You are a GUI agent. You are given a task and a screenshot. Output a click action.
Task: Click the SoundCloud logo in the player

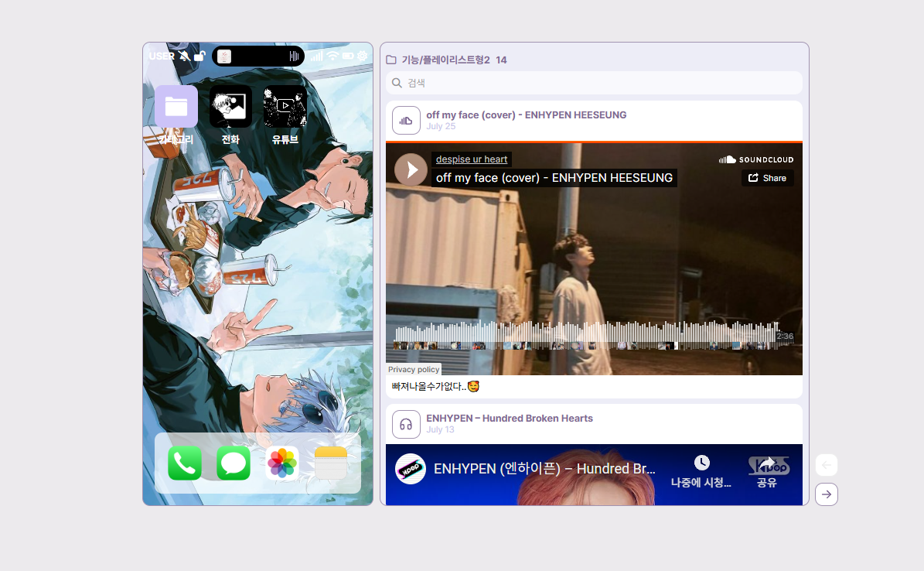point(756,159)
